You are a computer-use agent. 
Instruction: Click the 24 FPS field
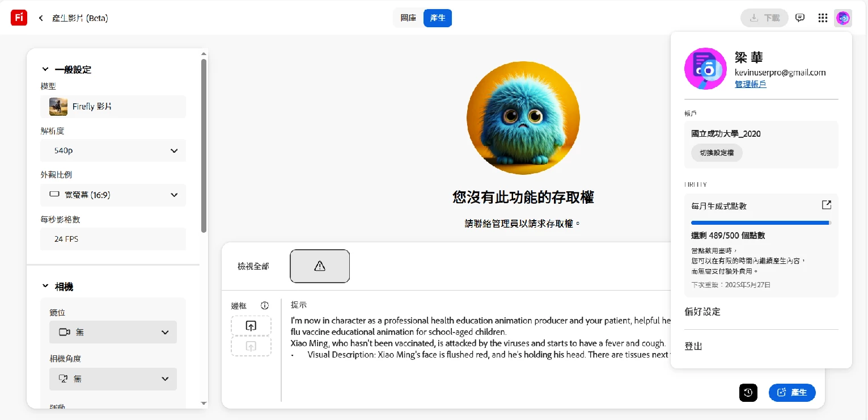coord(113,239)
